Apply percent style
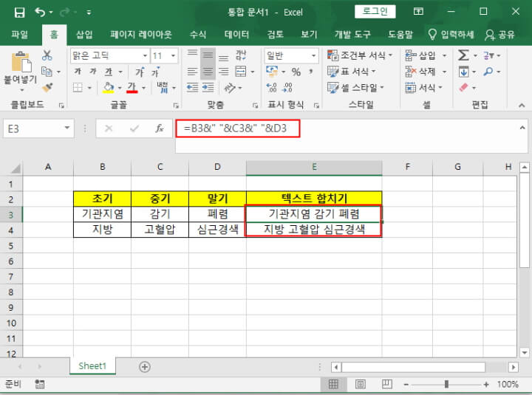Screen dimensions: 532x395 pyautogui.click(x=296, y=72)
